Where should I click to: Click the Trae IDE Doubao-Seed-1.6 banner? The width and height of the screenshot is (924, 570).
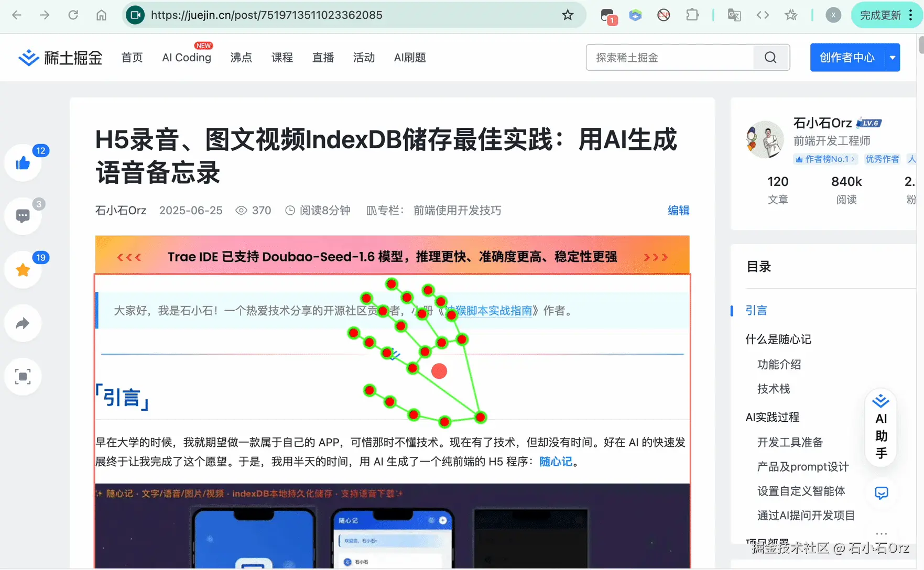point(392,255)
